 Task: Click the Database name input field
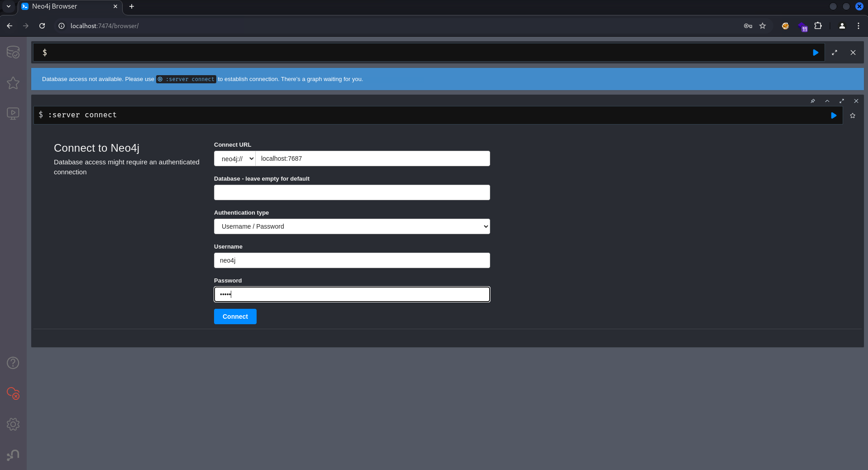[x=352, y=192]
